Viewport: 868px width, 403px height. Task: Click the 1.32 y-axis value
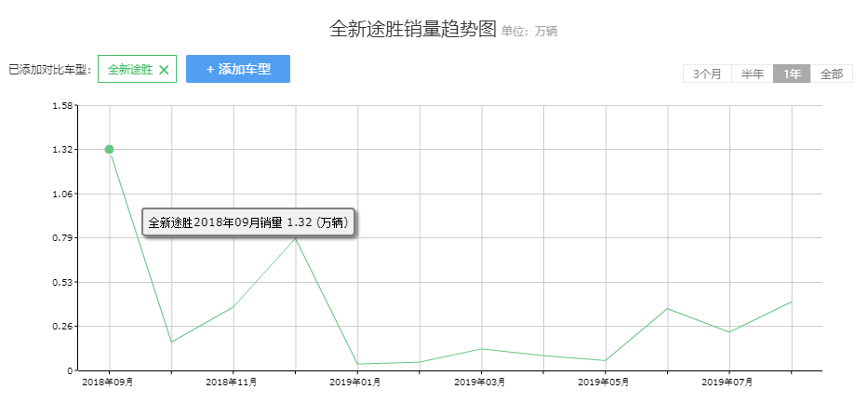point(62,150)
